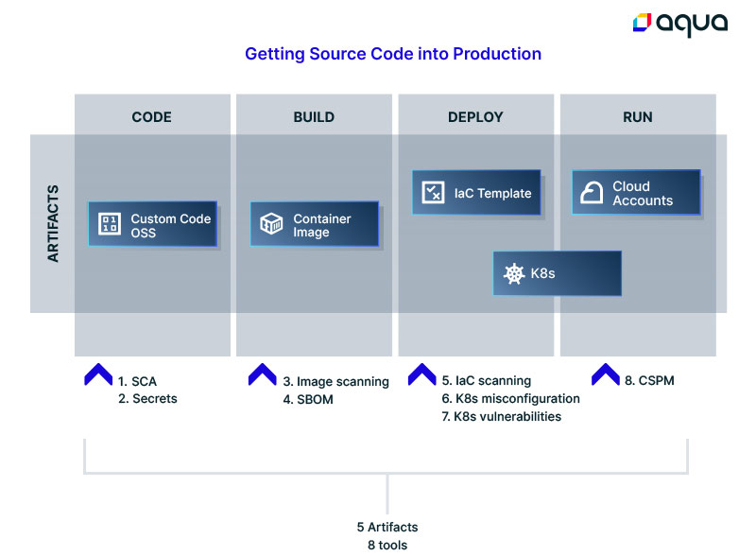Viewport: 756px width, 556px height.
Task: Select the DEPLOY column header
Action: pyautogui.click(x=475, y=117)
